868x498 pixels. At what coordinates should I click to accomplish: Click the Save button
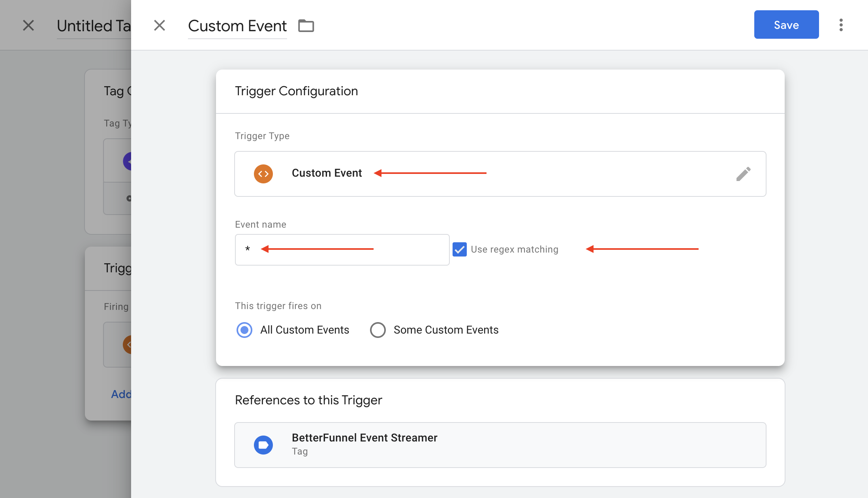click(x=786, y=25)
